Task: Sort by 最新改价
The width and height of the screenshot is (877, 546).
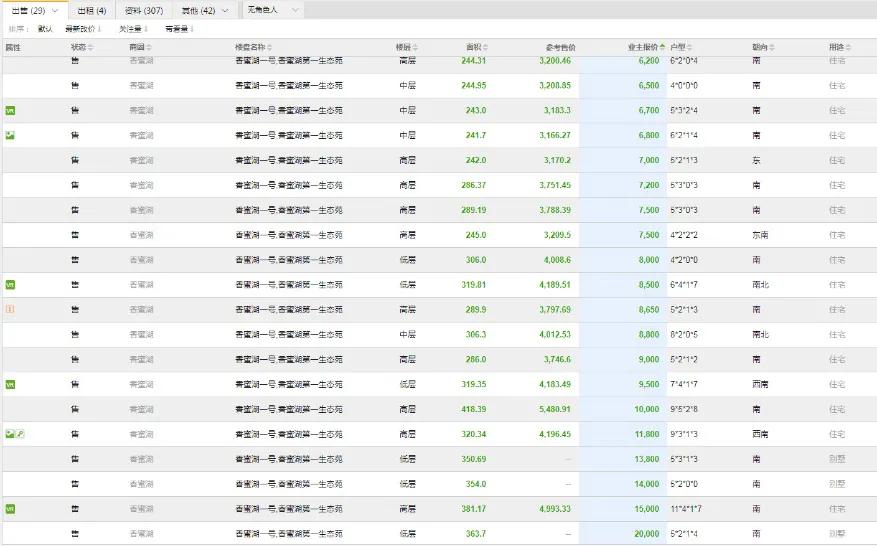Action: coord(82,29)
